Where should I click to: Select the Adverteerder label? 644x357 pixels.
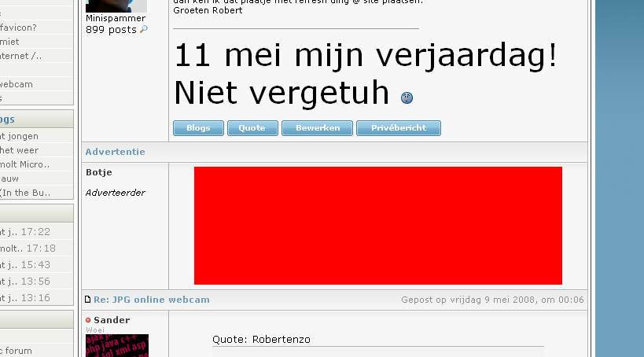pos(115,193)
